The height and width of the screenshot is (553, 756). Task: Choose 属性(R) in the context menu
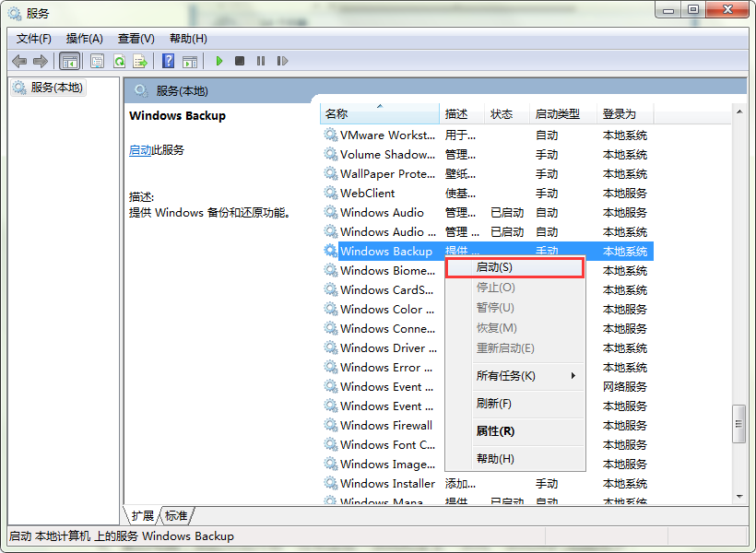[495, 431]
